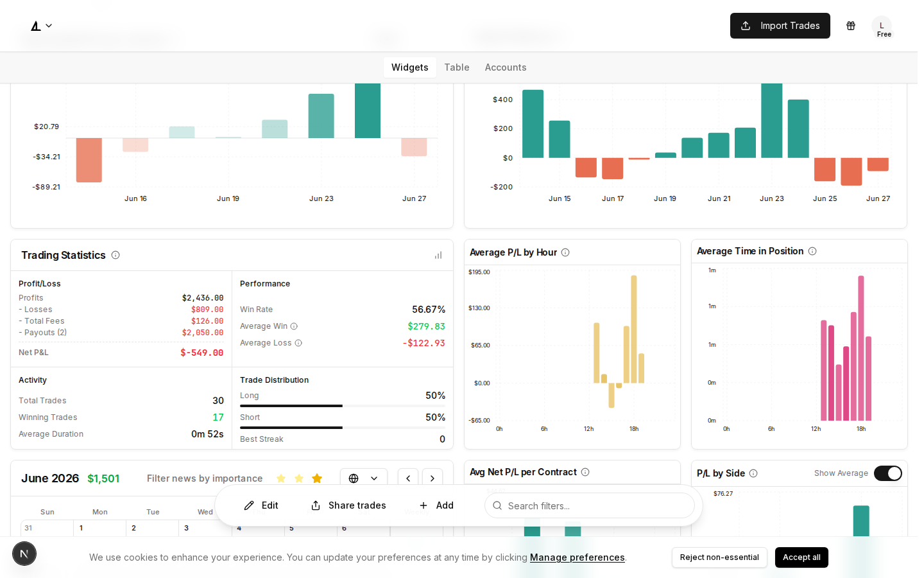The width and height of the screenshot is (924, 578).
Task: Click the Total Fees value $126.00
Action: (x=207, y=321)
